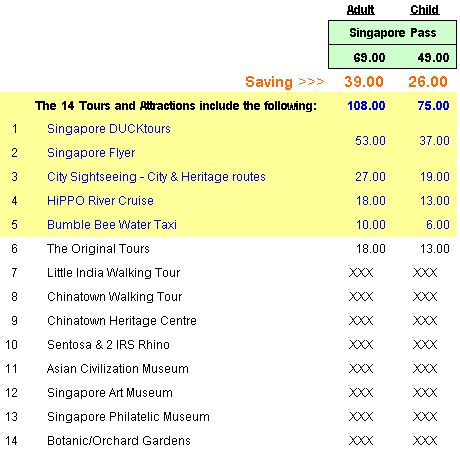Select Chinatown Walking Tour entry
Viewport: 460px width, 453px height.
pyautogui.click(x=115, y=297)
